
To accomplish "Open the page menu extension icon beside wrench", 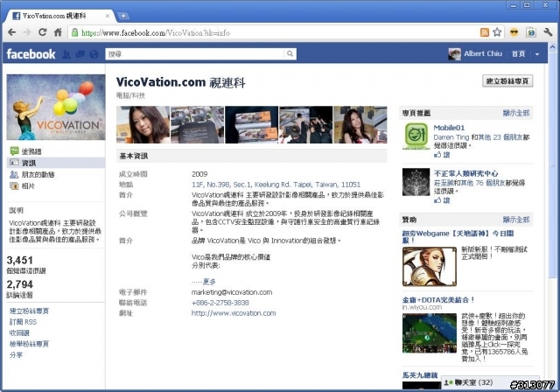I will click(x=531, y=32).
